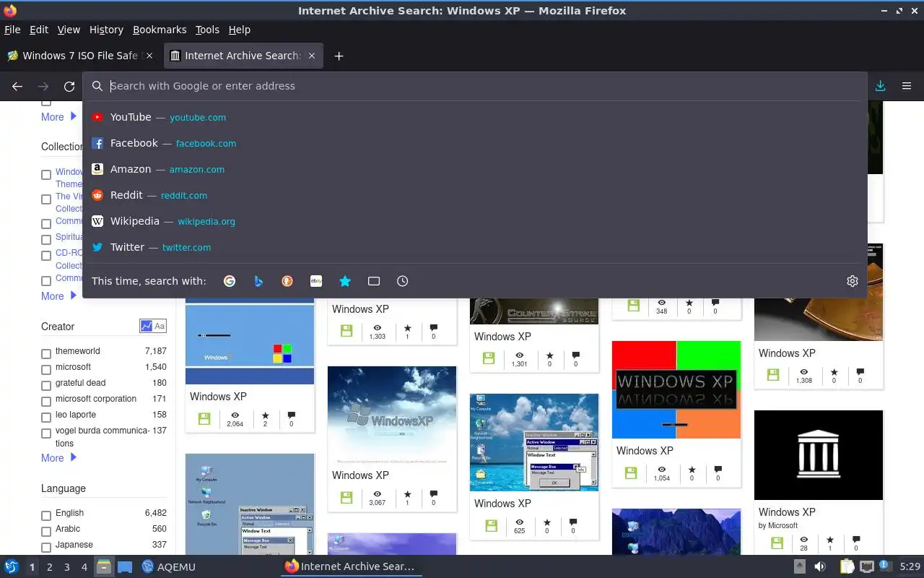Search this time with Google icon
Viewport: 924px width, 578px height.
coord(230,281)
